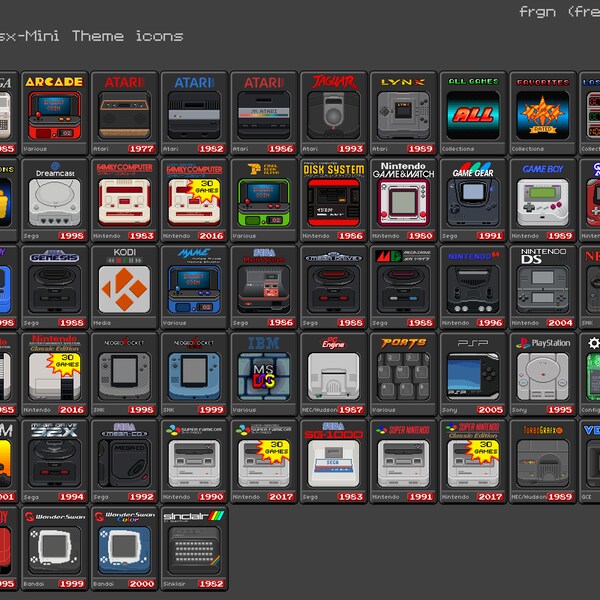Viewport: 600px width, 600px height.
Task: Click the Mega Drive 32X 1994 icon
Action: coord(54,461)
